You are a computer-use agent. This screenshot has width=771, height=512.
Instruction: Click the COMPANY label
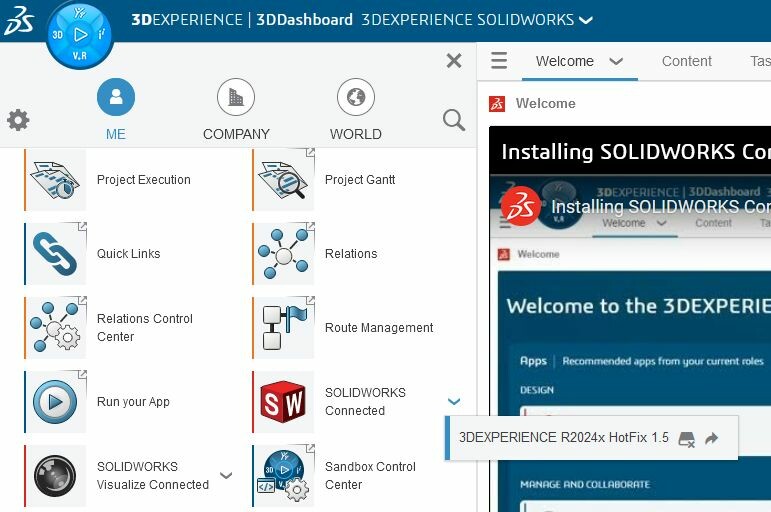[236, 134]
